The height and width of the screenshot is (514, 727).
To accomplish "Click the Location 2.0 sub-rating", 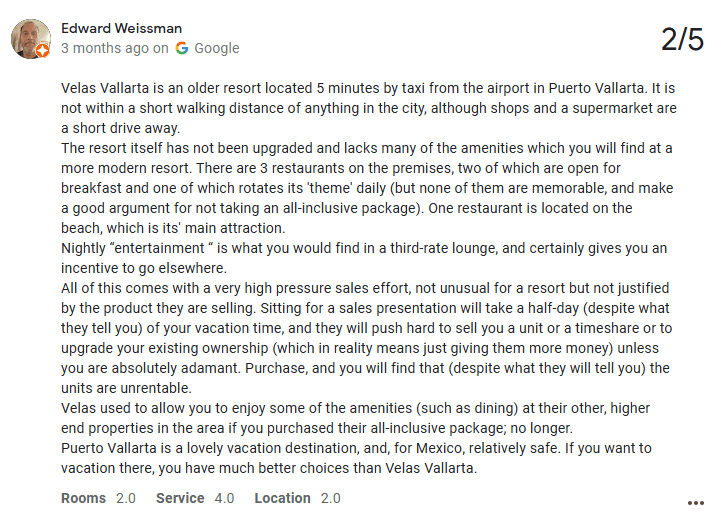I will pos(297,498).
